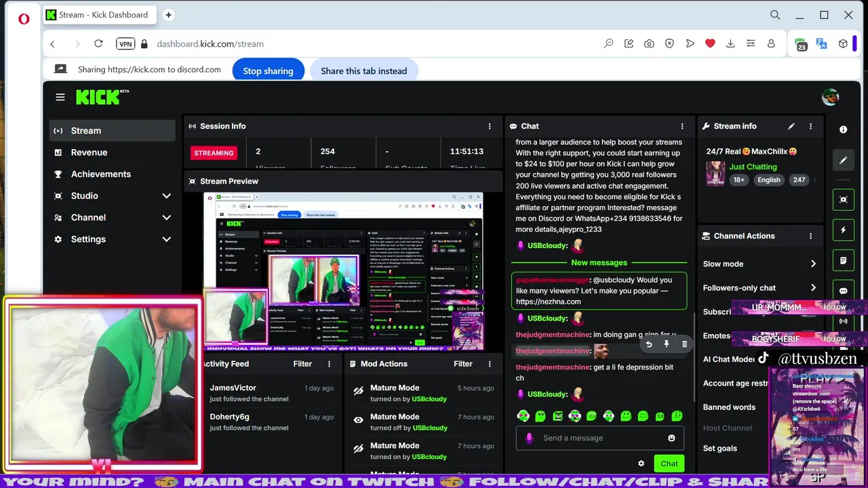Screen dimensions: 868x488
Task: Pin the hovered chat message
Action: click(x=667, y=344)
